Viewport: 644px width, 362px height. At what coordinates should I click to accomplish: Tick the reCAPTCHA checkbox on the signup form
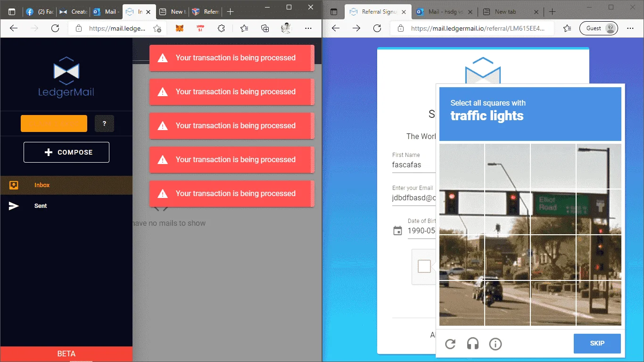[424, 266]
